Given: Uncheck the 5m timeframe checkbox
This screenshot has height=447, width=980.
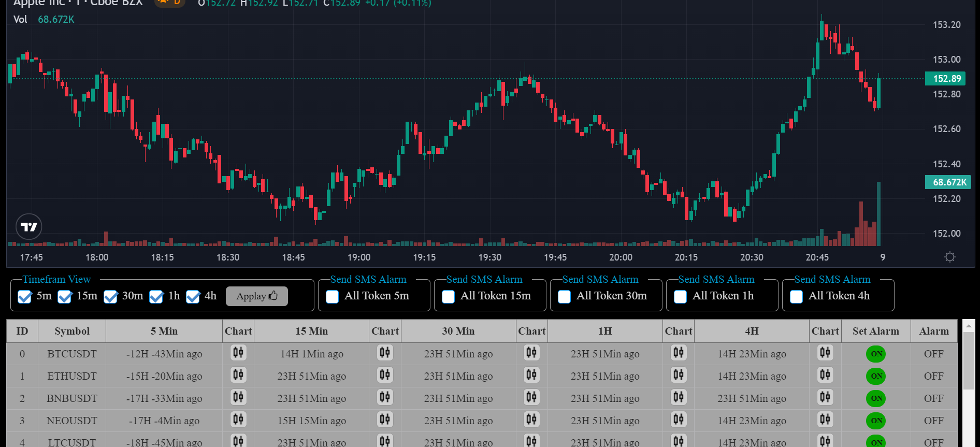Looking at the screenshot, I should 24,296.
